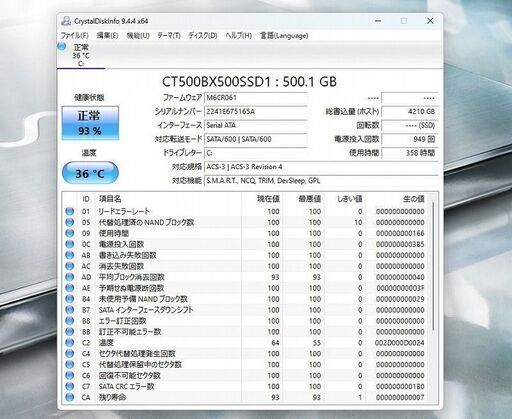Viewport: 512px width, 419px height.
Task: Click the rotation rate value ---- (SSD)
Action: tap(410, 125)
